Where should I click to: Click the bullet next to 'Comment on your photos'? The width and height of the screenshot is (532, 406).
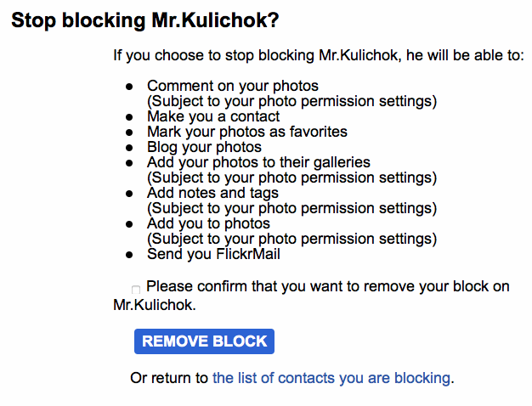[129, 87]
